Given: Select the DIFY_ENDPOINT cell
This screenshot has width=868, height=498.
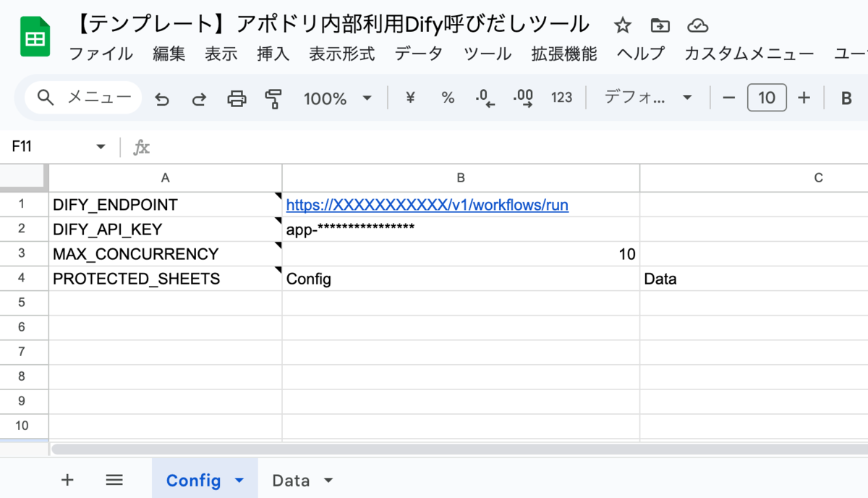Looking at the screenshot, I should pos(166,205).
